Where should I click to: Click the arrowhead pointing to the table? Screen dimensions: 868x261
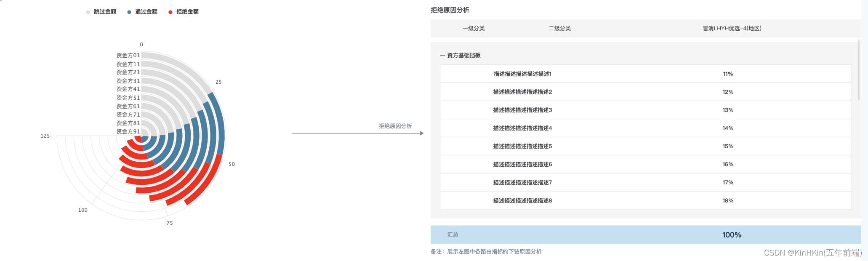pos(421,133)
